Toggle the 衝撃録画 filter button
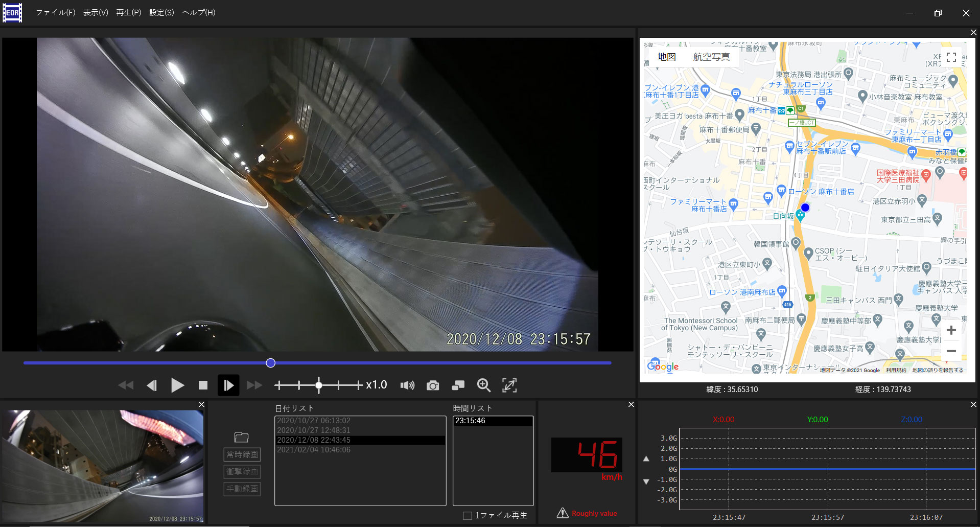 [x=242, y=471]
